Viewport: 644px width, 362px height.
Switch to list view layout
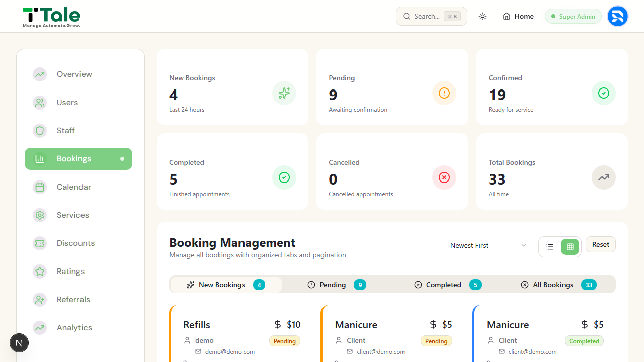point(550,247)
